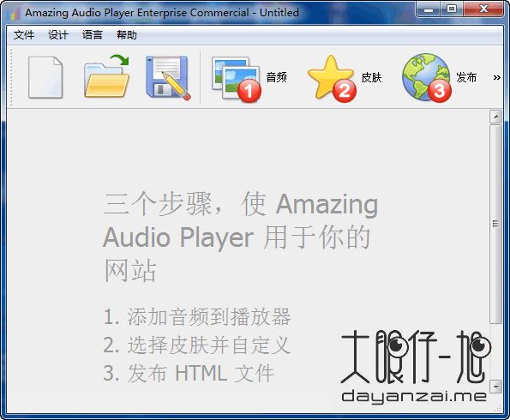Screen dimensions: 510x420
Task: Click the scrollbar down arrow
Action: 495,387
